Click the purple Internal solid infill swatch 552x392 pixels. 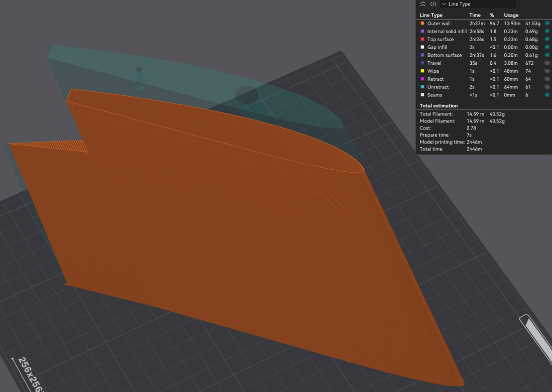(423, 31)
